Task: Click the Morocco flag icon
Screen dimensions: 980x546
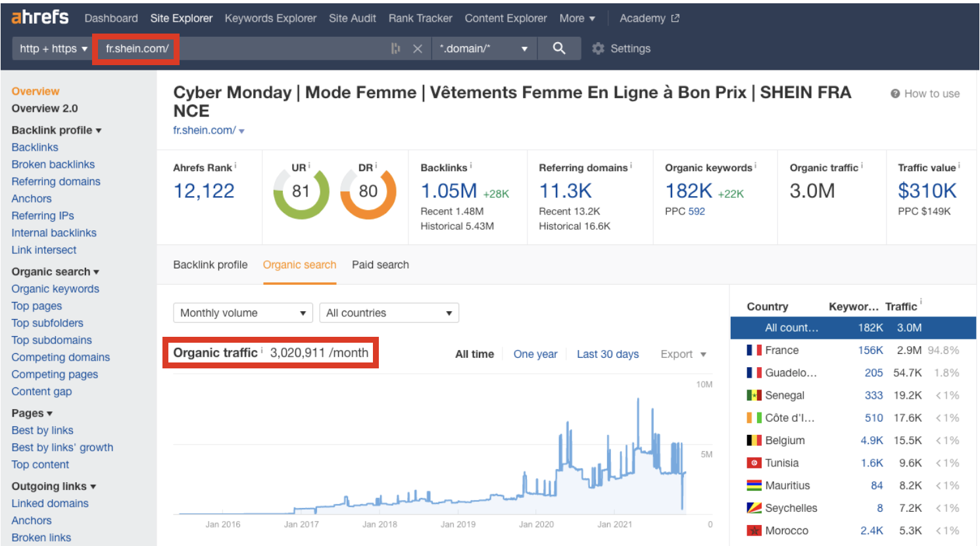Action: click(x=754, y=530)
